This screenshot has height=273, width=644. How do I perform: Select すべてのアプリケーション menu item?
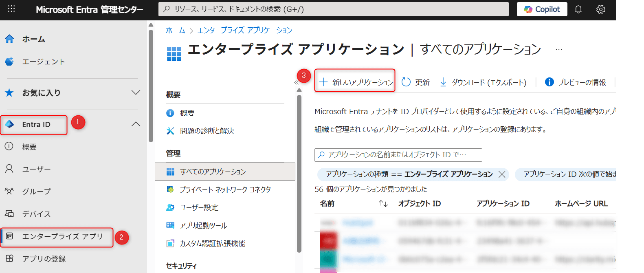(x=225, y=172)
